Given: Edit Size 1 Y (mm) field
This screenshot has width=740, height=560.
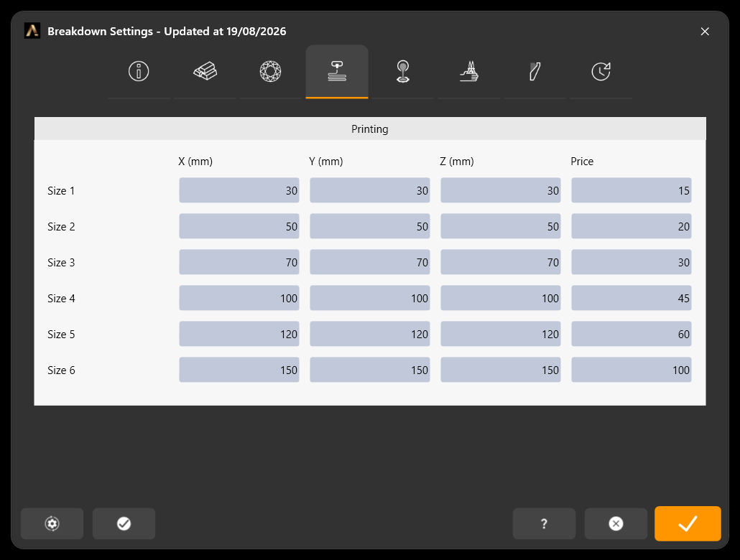Looking at the screenshot, I should click(370, 190).
